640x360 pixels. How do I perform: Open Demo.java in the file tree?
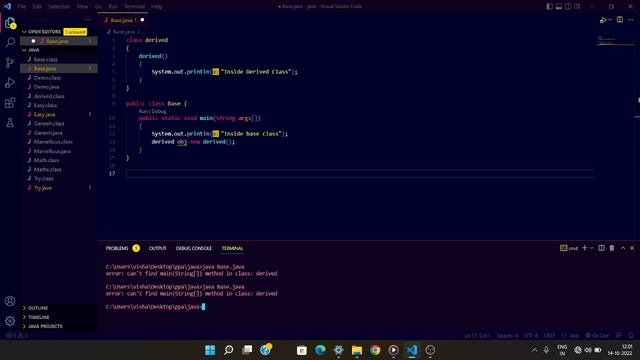coord(59,87)
